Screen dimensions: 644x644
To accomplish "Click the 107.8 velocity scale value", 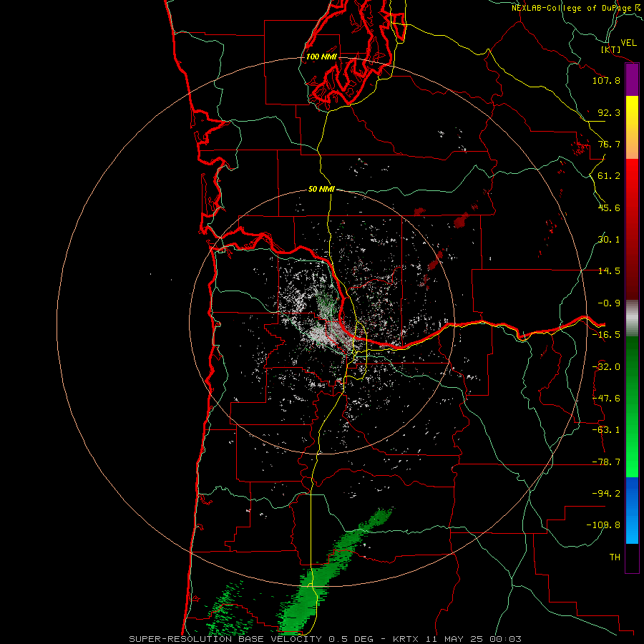I will click(606, 80).
